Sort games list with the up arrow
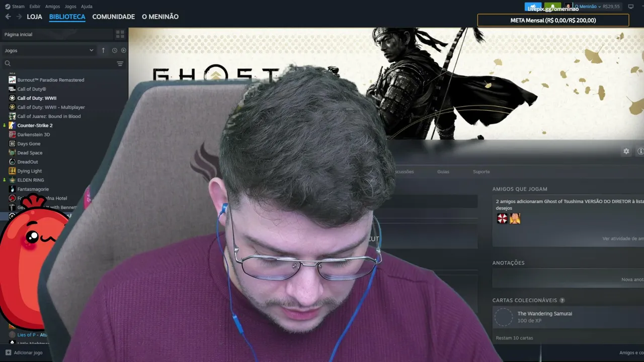Screen dimensions: 644x362 (x=103, y=50)
